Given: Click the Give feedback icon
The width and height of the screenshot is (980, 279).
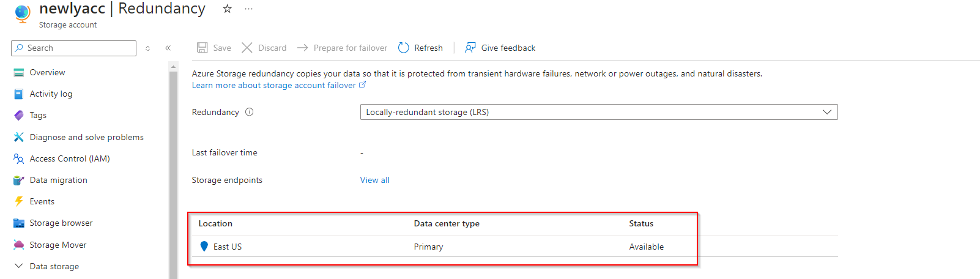Looking at the screenshot, I should tap(470, 48).
